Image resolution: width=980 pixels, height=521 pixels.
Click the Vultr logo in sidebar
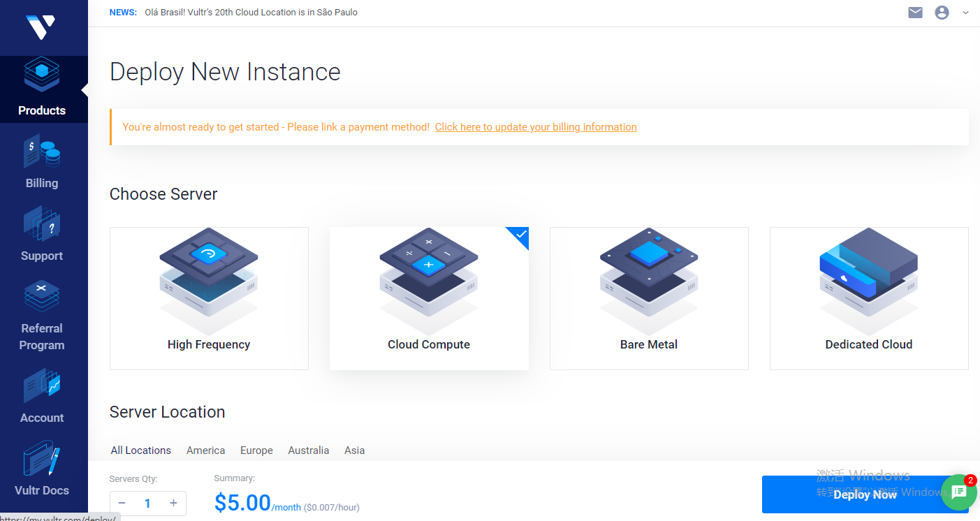[41, 27]
